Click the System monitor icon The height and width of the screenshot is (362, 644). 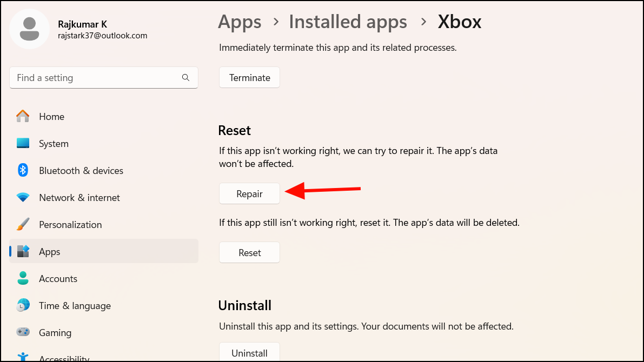(23, 143)
